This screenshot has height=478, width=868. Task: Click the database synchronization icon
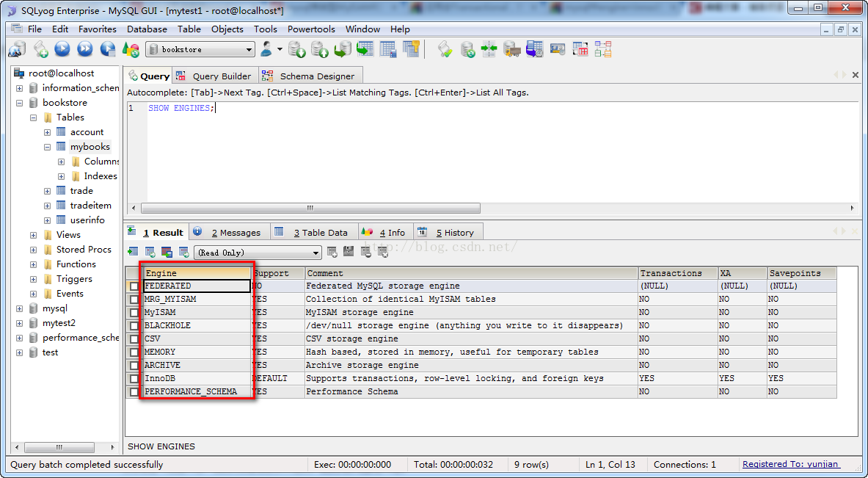(468, 50)
